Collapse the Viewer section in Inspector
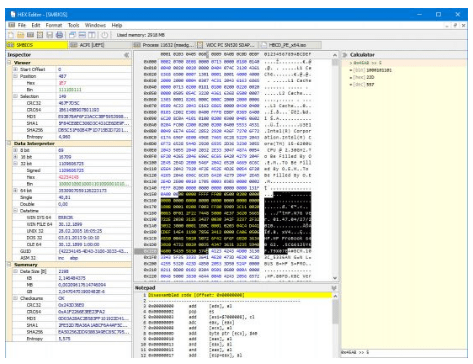 click(9, 62)
